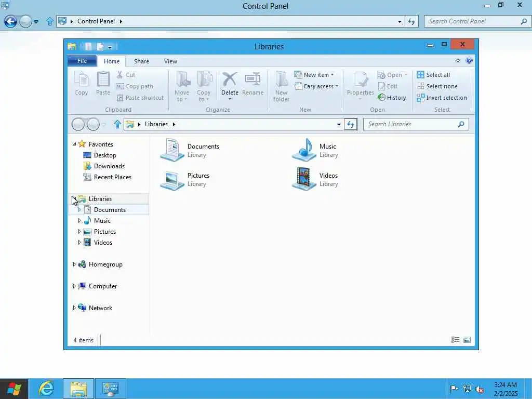Open the Pictures library icon
This screenshot has height=399, width=532.
pyautogui.click(x=172, y=179)
